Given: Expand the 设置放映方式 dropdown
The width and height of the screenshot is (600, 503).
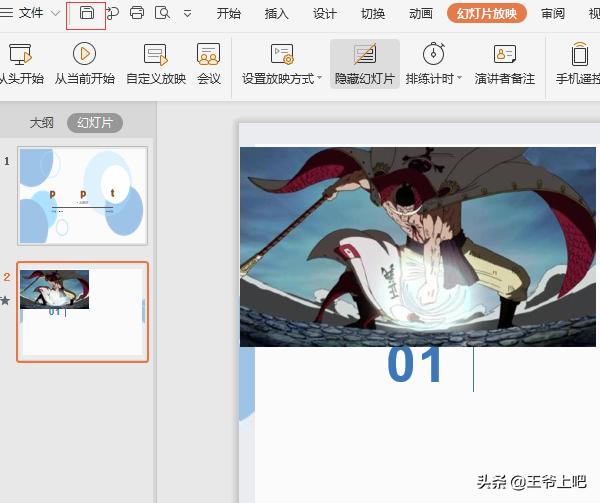Looking at the screenshot, I should 320,79.
